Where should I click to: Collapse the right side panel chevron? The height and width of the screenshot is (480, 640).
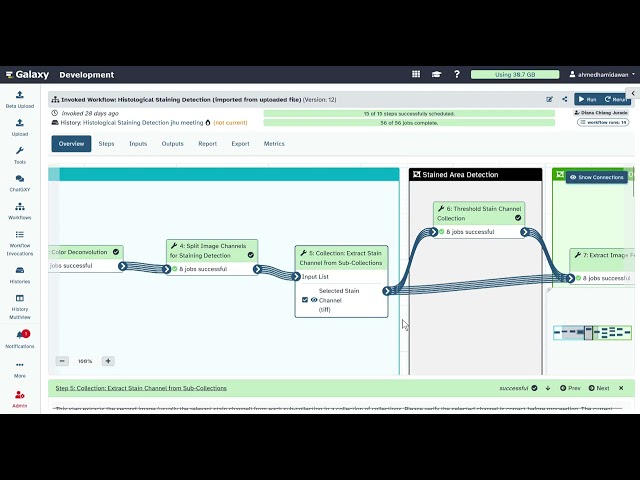tap(633, 93)
